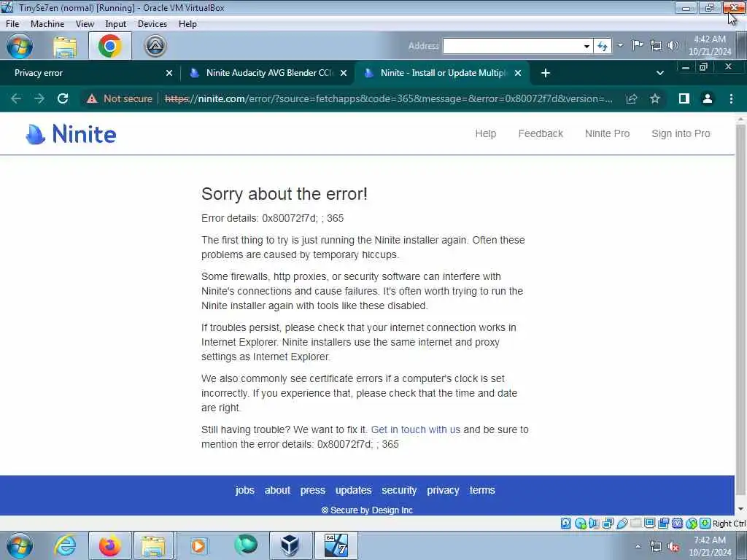This screenshot has width=747, height=560.
Task: Click the speaker volume icon in top toolbar
Action: pyautogui.click(x=673, y=45)
